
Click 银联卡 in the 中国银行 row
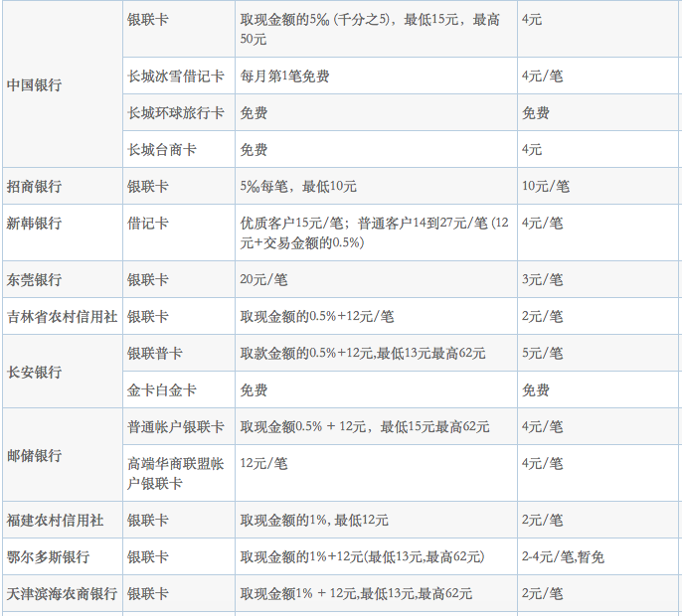(x=147, y=20)
